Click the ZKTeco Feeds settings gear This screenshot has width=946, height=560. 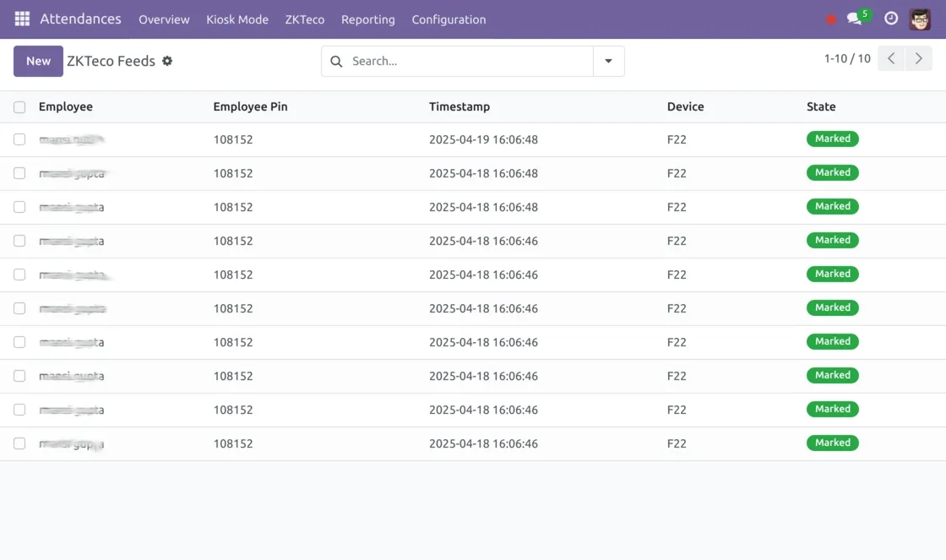click(x=167, y=61)
